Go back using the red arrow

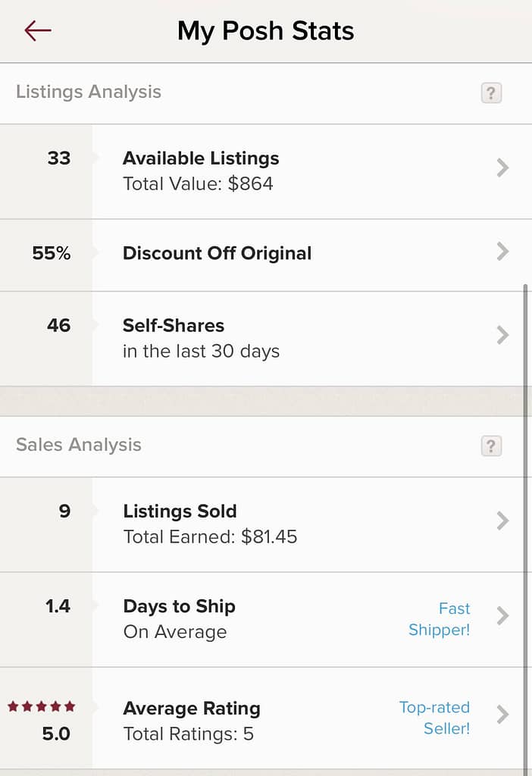click(x=38, y=30)
